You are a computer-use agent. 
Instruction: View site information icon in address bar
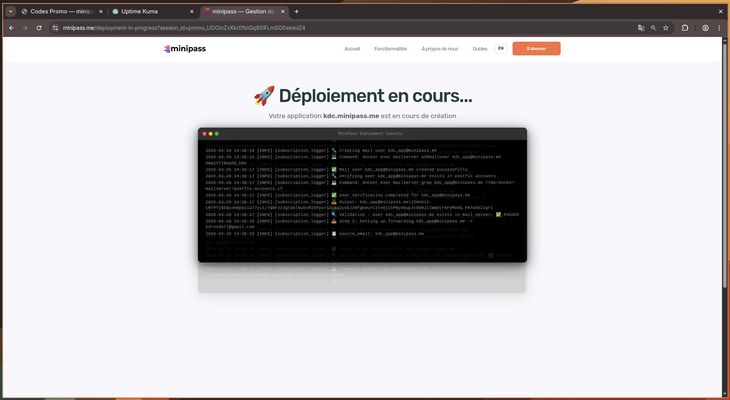coord(55,28)
